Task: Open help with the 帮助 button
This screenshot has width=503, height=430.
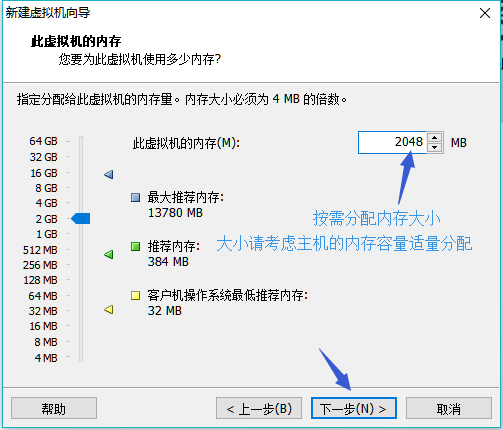Action: (54, 408)
